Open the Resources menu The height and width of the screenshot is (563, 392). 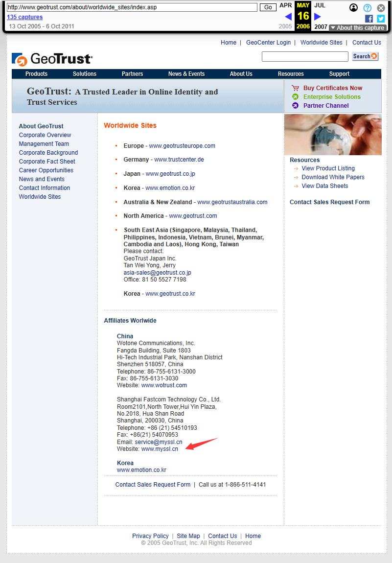coord(291,74)
